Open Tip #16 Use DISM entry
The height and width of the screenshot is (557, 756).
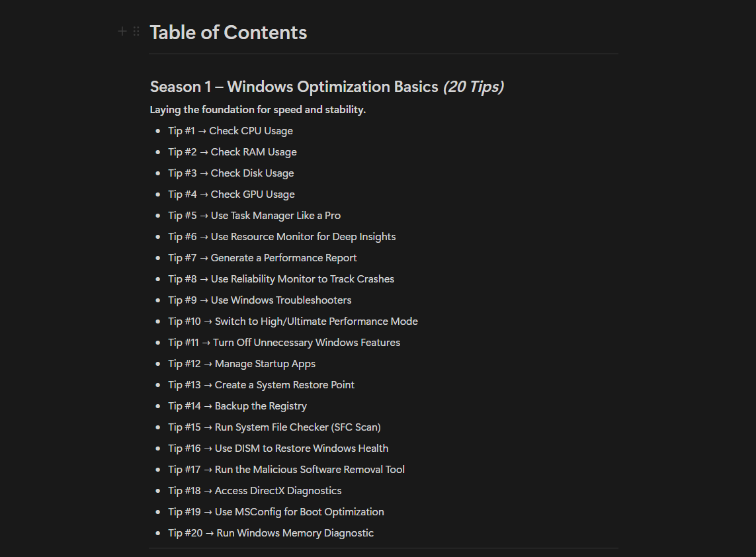pyautogui.click(x=278, y=449)
